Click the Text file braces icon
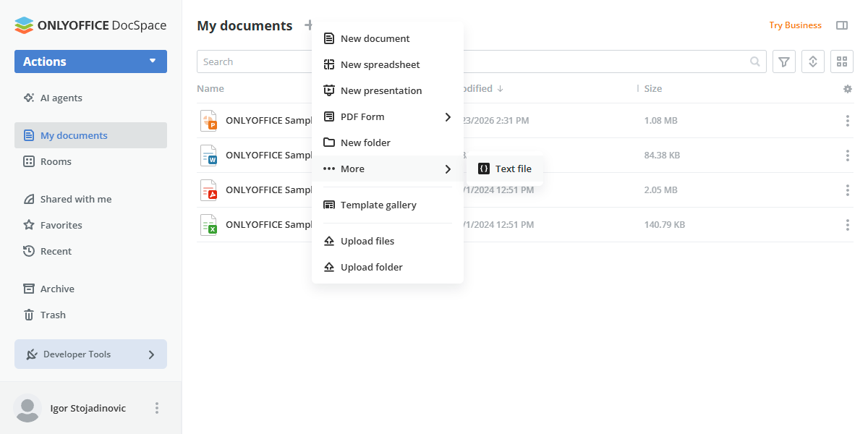 coord(484,169)
